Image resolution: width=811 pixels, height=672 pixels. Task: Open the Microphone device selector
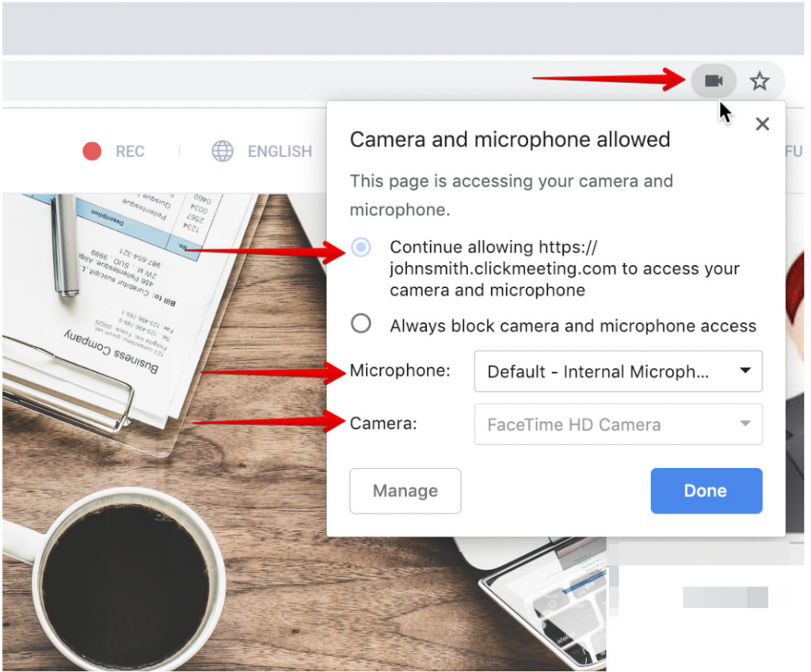pos(618,371)
